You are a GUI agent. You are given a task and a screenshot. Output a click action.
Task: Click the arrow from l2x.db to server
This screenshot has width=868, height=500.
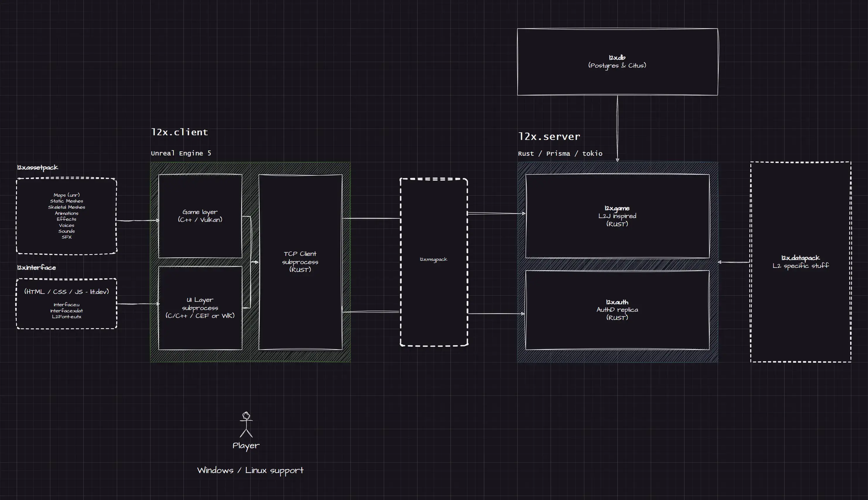[617, 129]
